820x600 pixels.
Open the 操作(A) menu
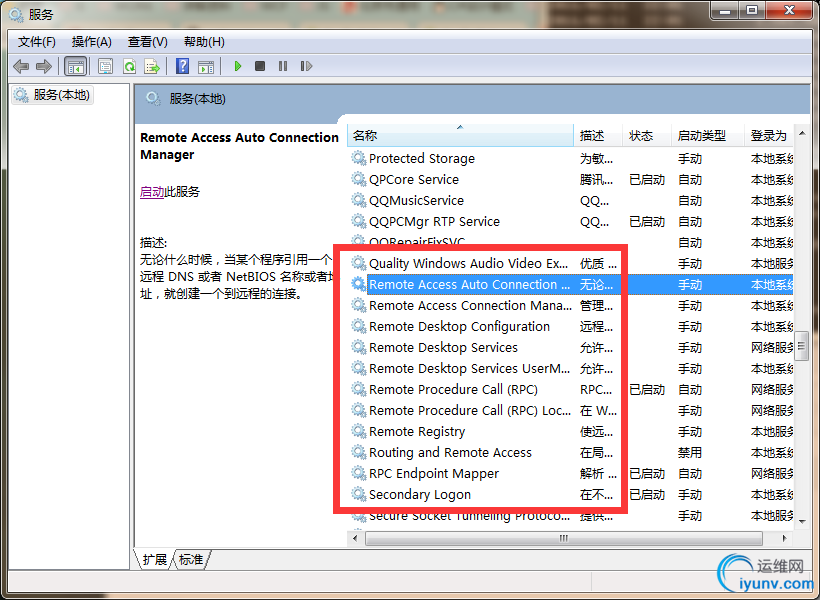92,42
